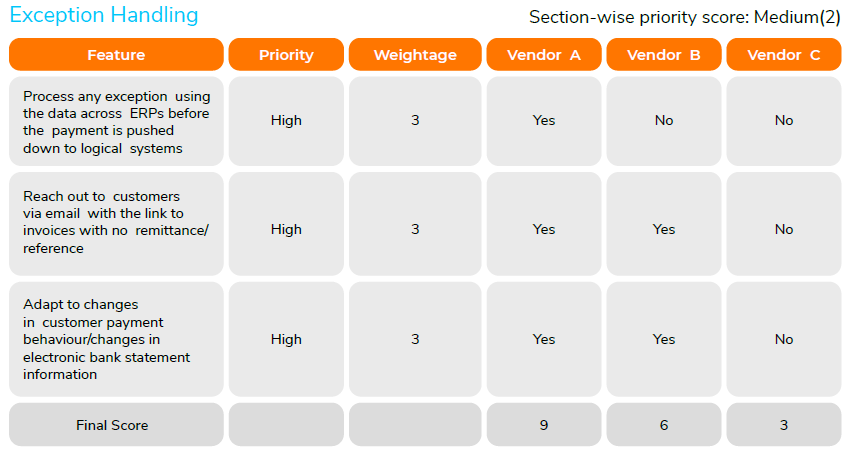Select the 'Process any exception' feature cell
Screen dimensions: 849x458
click(116, 121)
